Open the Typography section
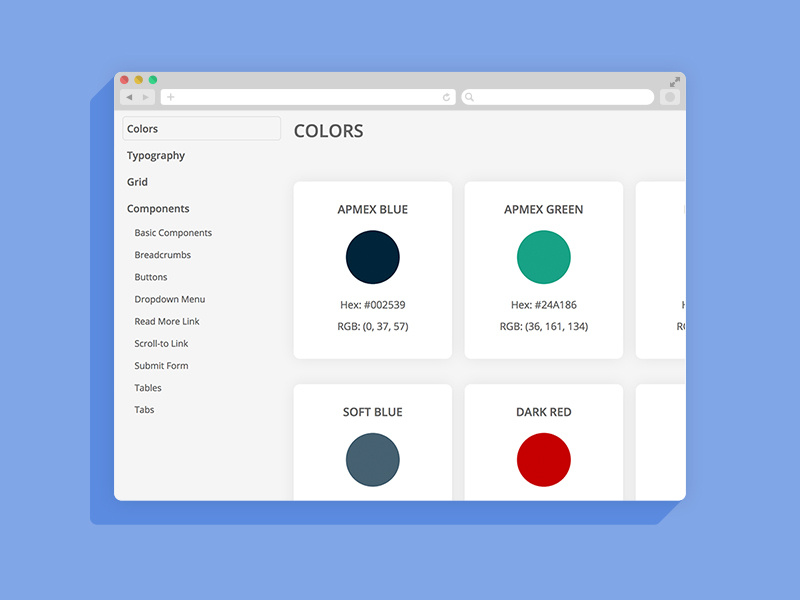Viewport: 800px width, 600px height. (156, 156)
